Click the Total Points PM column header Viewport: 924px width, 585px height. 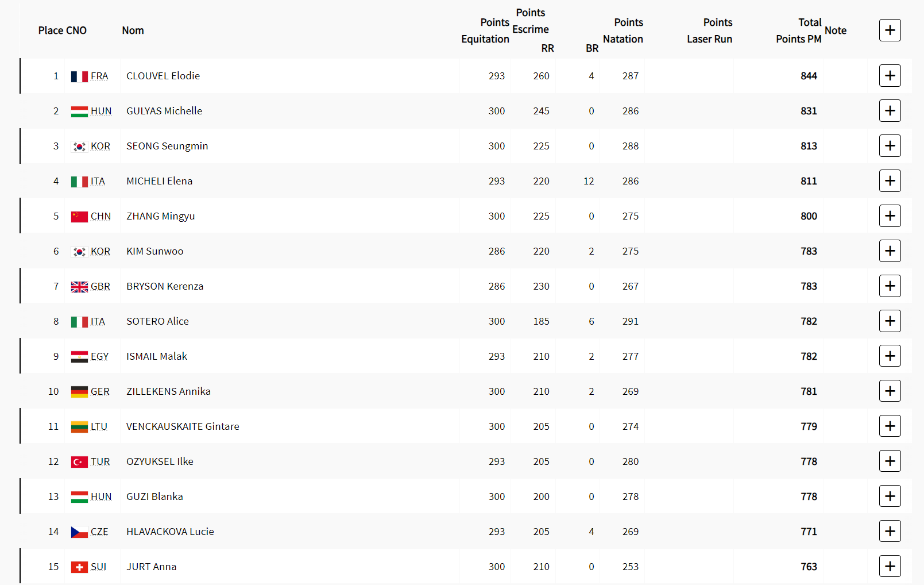(x=799, y=30)
